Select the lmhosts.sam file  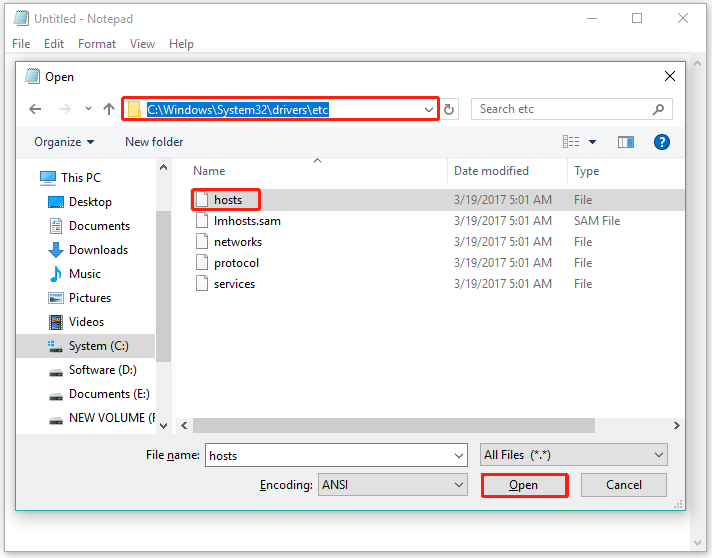pyautogui.click(x=247, y=221)
